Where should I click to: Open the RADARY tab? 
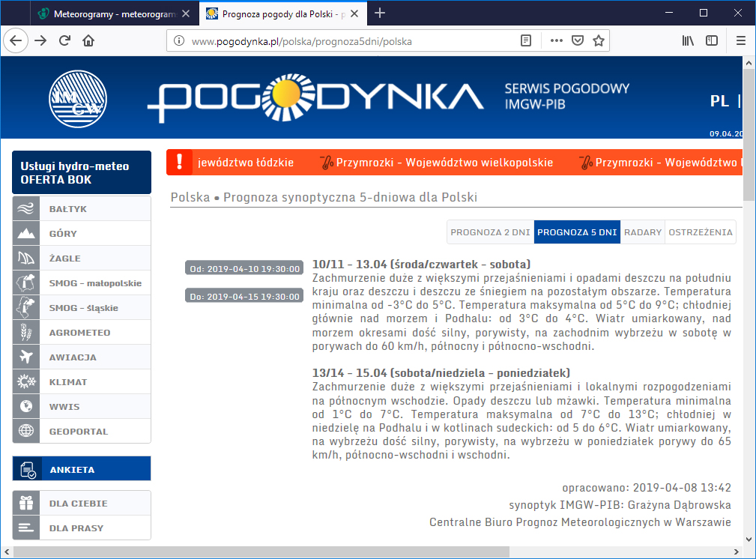click(642, 232)
